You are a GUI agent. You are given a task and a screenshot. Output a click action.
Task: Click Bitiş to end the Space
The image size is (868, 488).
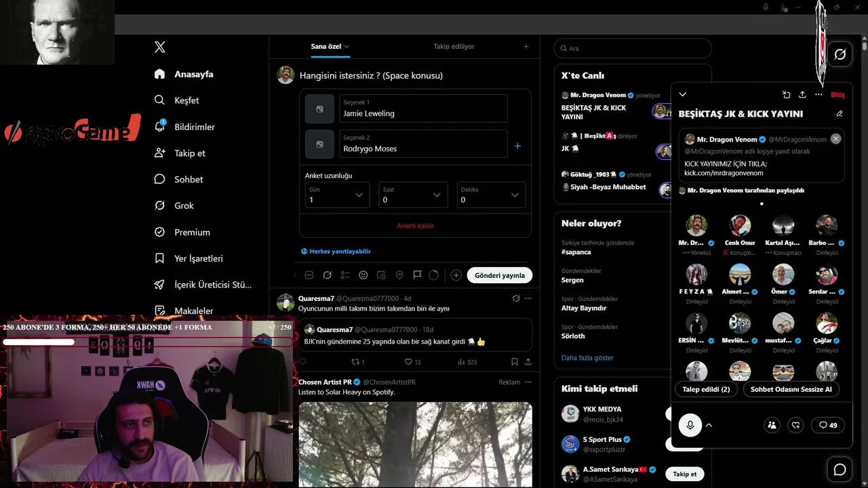point(837,95)
